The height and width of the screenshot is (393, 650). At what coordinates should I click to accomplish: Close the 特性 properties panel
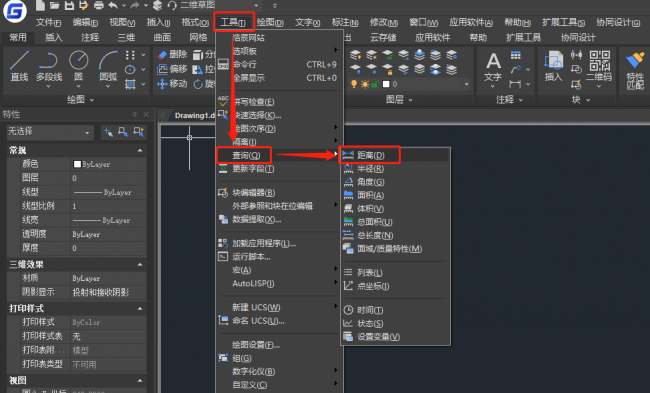tap(146, 114)
